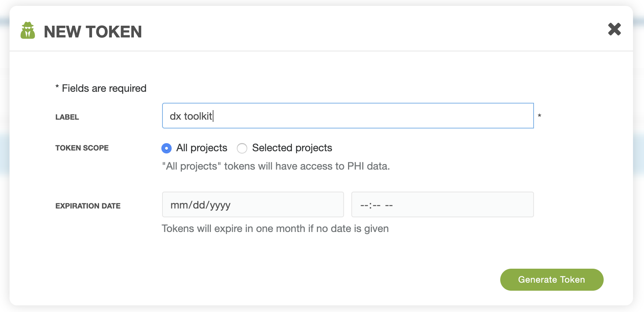This screenshot has width=644, height=312.
Task: Focus the Label field containing dx toolkit
Action: click(x=348, y=116)
